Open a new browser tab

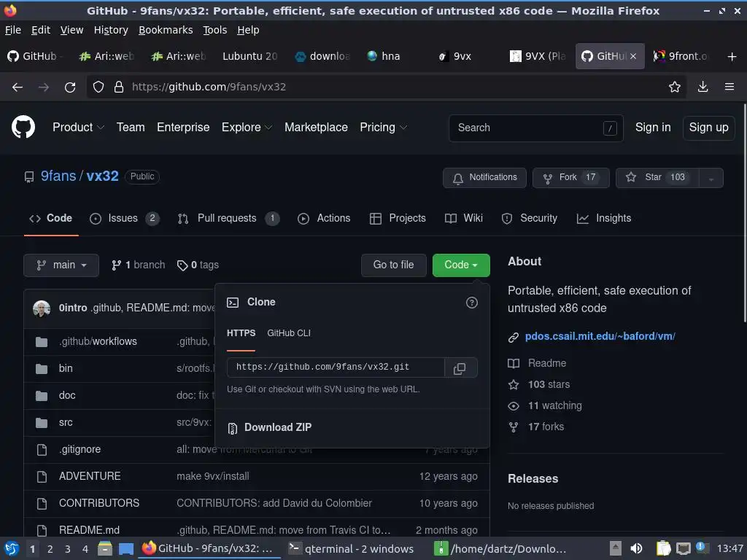(732, 57)
